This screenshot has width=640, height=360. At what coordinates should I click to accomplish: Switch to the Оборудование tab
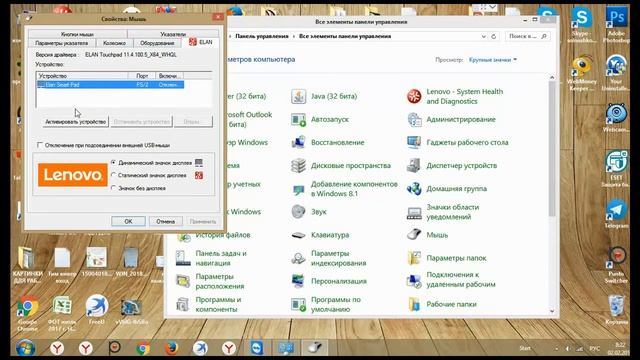pos(157,43)
